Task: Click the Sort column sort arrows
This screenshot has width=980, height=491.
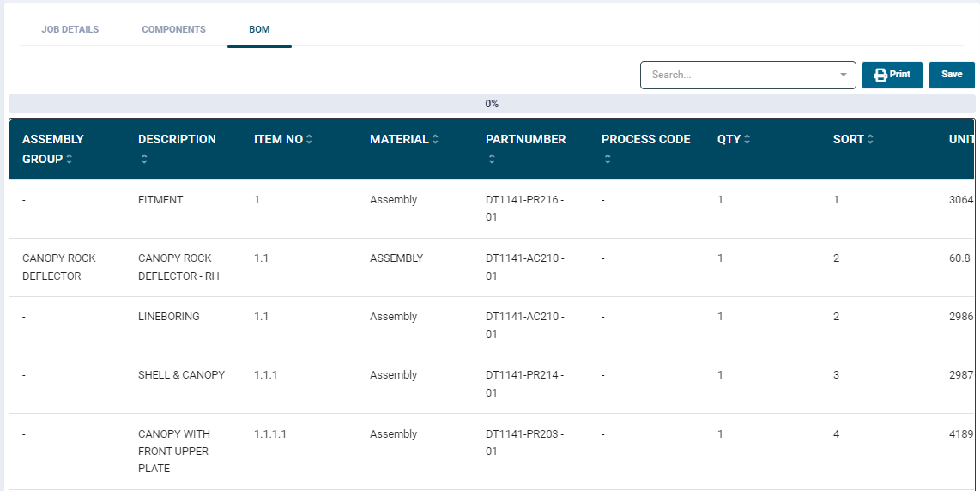Action: pyautogui.click(x=870, y=140)
